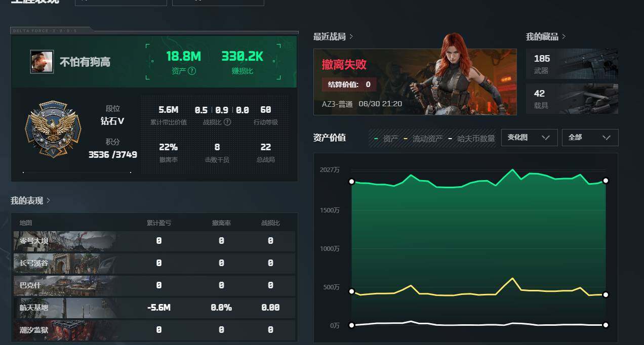
Task: Click the player avatar portrait
Action: click(x=42, y=62)
